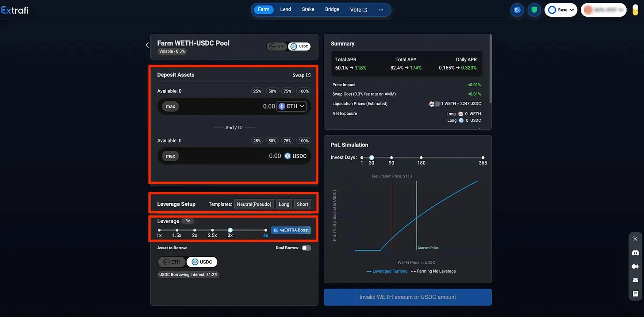Click the Total APR value 118%
644x317 pixels.
[x=360, y=68]
